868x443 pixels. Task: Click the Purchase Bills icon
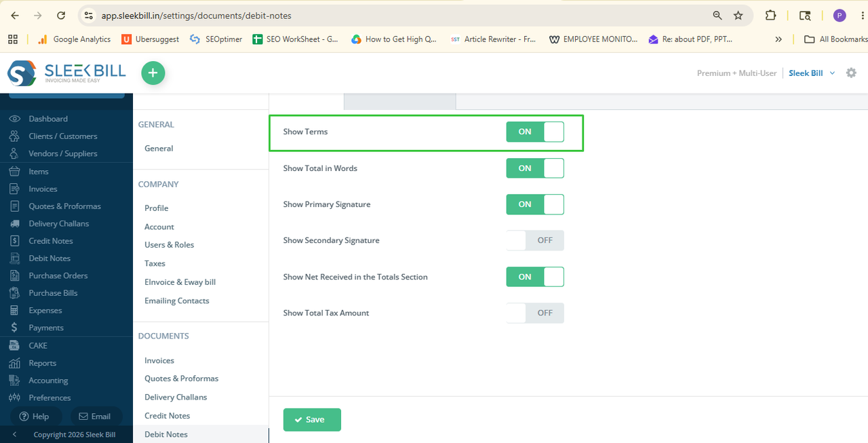[x=14, y=293]
